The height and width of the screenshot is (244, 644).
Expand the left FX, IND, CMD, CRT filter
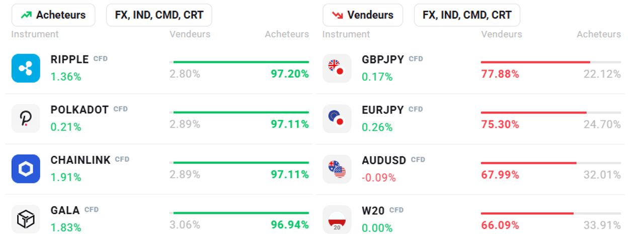(x=159, y=15)
